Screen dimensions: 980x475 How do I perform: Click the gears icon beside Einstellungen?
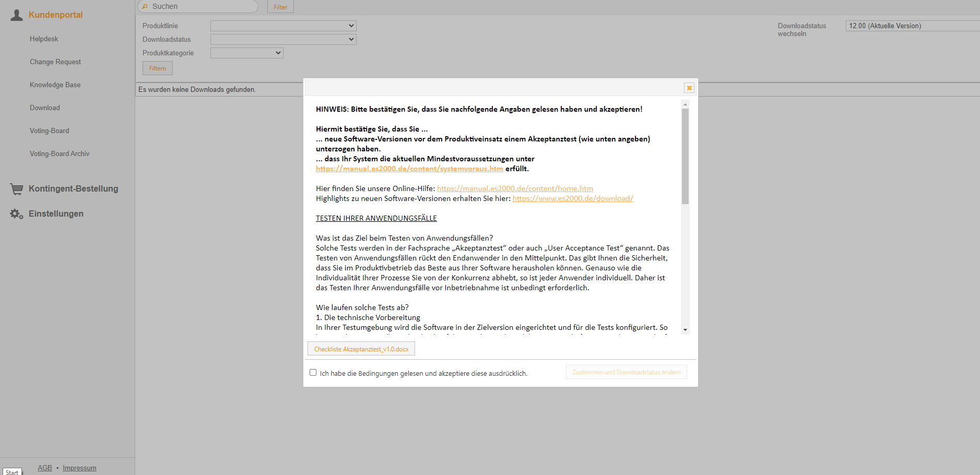tap(17, 214)
